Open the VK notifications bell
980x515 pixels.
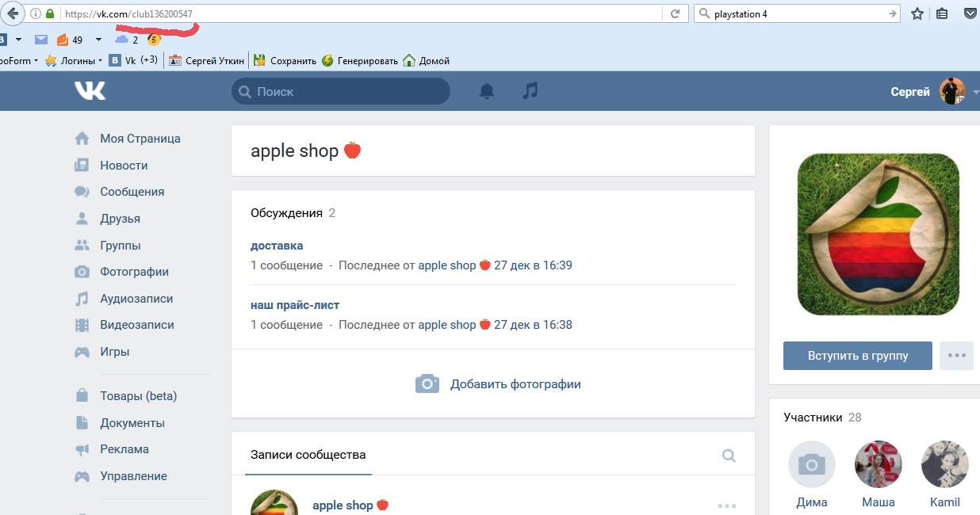coord(487,91)
